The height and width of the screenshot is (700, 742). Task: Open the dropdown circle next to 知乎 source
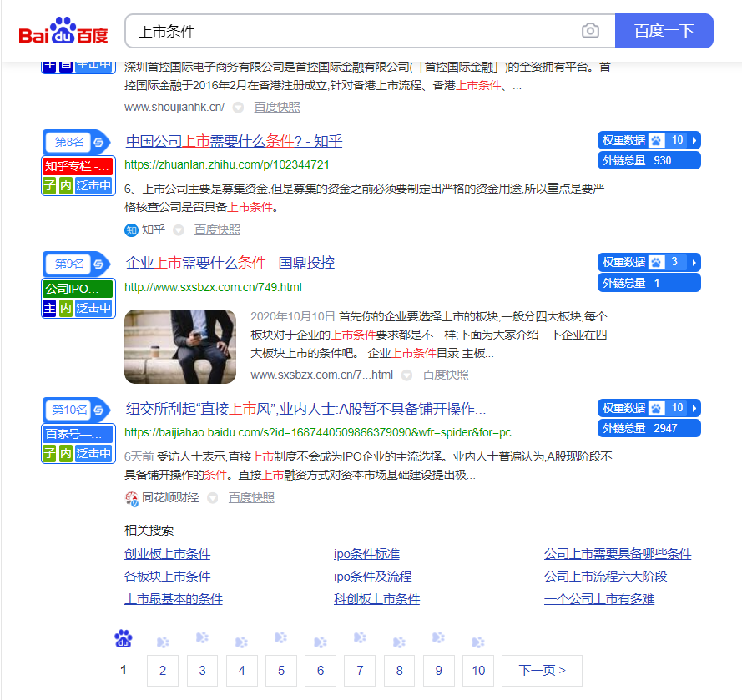click(x=178, y=230)
